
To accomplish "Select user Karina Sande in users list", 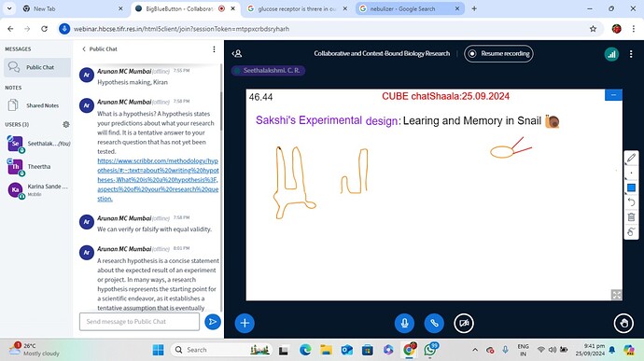I will click(38, 189).
